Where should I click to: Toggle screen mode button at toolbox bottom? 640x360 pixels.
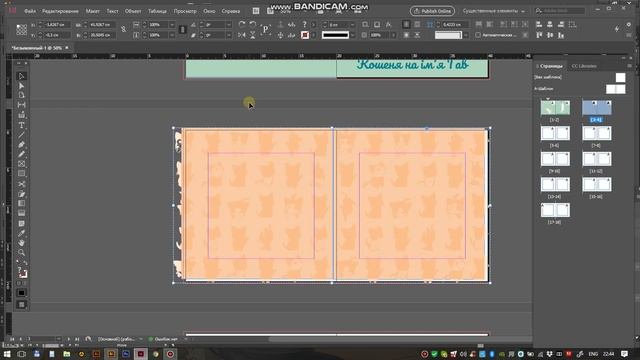(21, 304)
